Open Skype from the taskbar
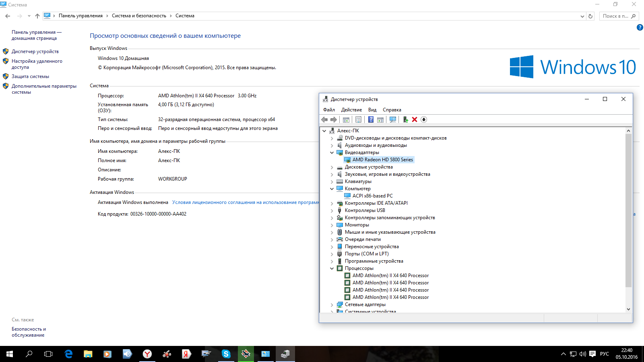 (226, 354)
